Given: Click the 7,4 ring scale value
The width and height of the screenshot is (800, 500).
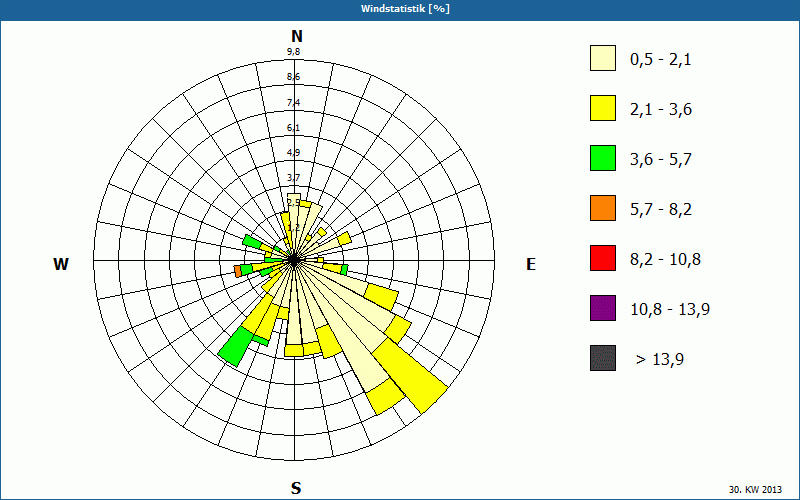Looking at the screenshot, I should 293,103.
